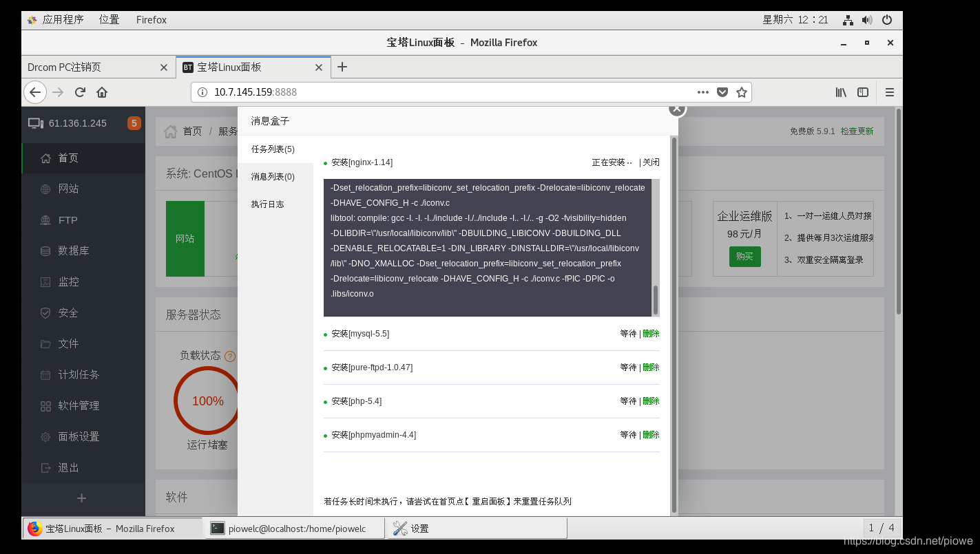Close the 宝塔Linux面板 tab

coord(319,67)
